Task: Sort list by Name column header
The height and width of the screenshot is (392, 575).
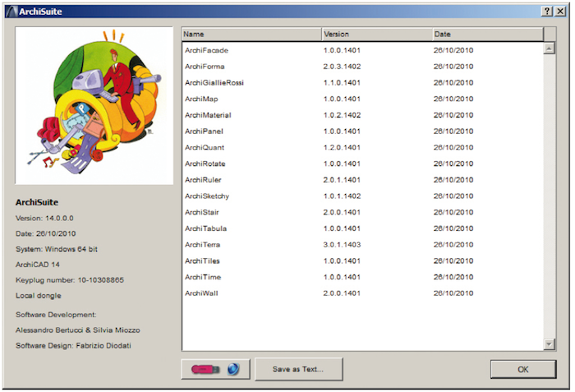Action: click(251, 35)
